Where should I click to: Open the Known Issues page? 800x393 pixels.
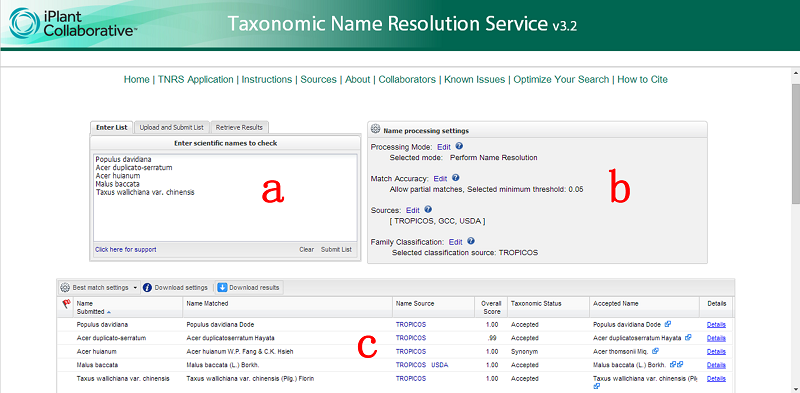(x=474, y=80)
